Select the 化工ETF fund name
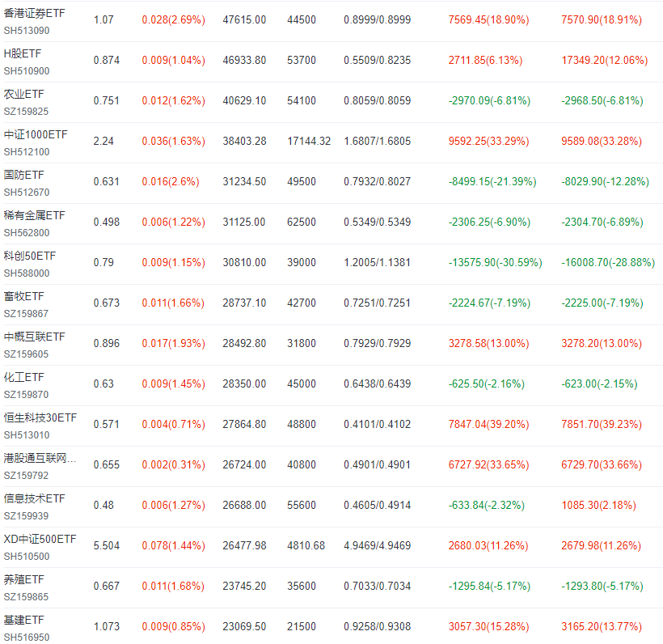This screenshot has width=663, height=644. (x=23, y=378)
